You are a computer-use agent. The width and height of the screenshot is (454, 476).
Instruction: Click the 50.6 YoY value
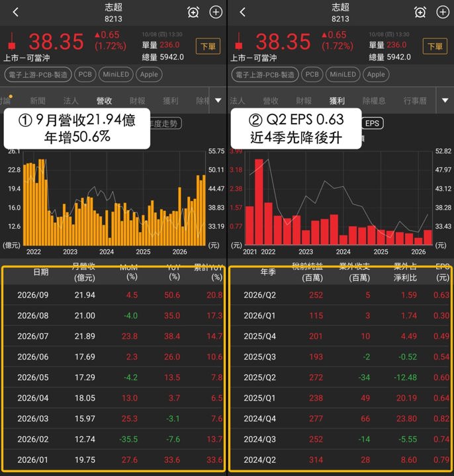172,295
